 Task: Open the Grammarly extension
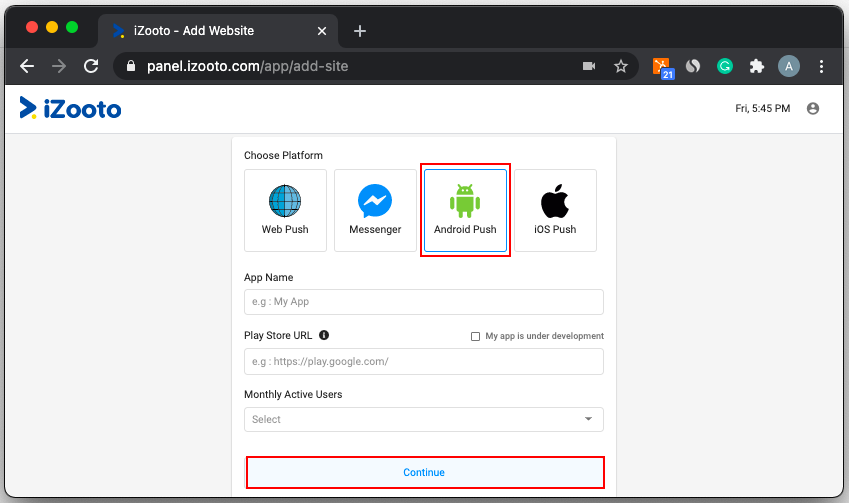tap(724, 66)
